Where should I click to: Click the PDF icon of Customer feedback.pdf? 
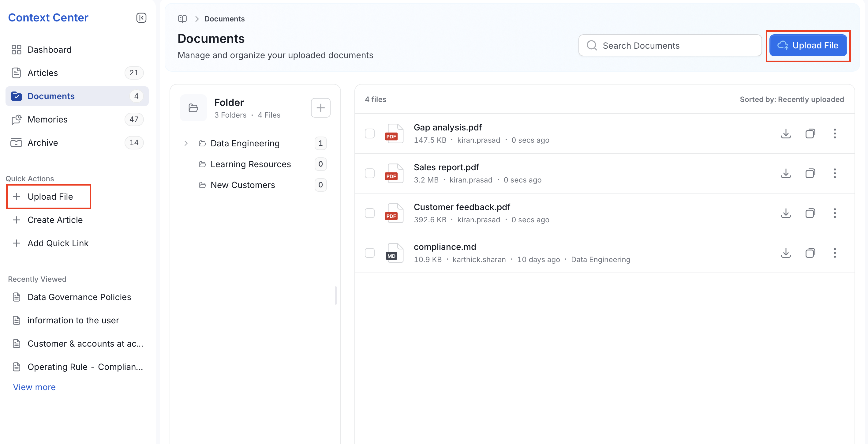coord(394,213)
